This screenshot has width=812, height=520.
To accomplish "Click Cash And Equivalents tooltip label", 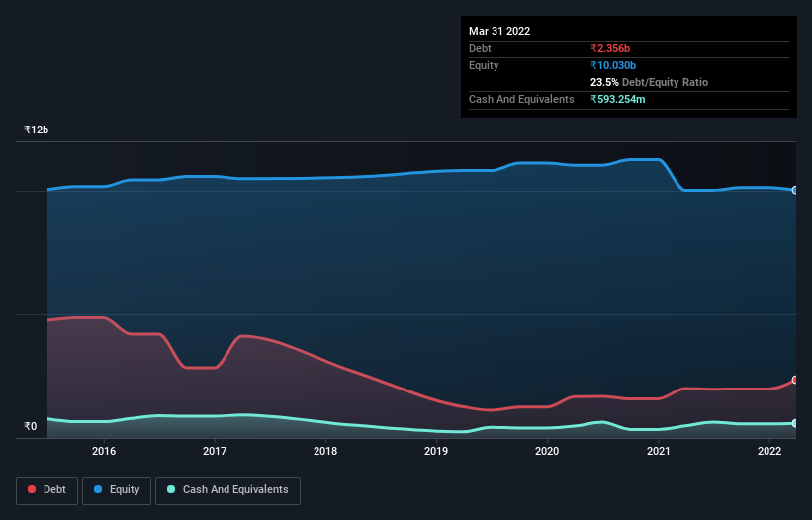I will tap(521, 99).
